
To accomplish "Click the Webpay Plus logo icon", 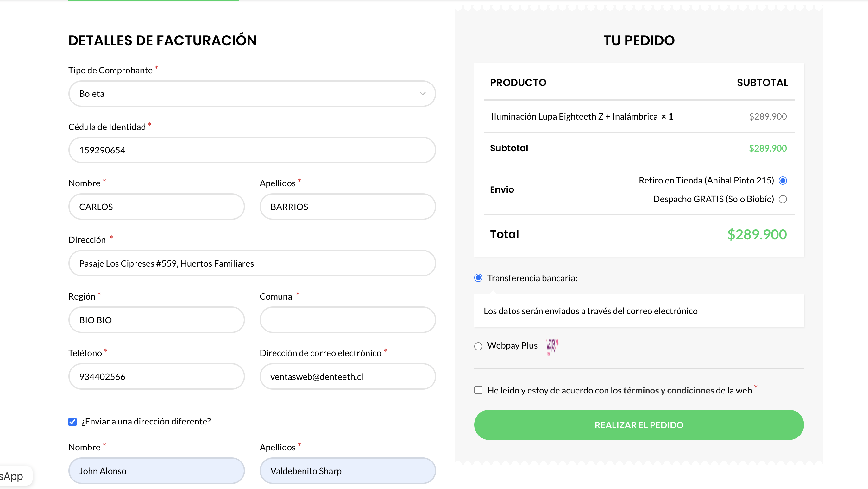I will pyautogui.click(x=552, y=345).
